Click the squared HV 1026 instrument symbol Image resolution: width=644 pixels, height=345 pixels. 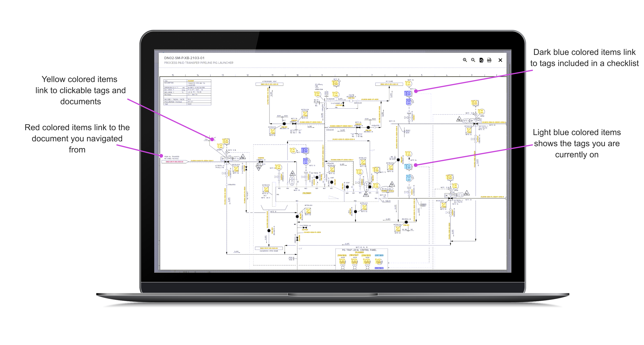pyautogui.click(x=226, y=141)
